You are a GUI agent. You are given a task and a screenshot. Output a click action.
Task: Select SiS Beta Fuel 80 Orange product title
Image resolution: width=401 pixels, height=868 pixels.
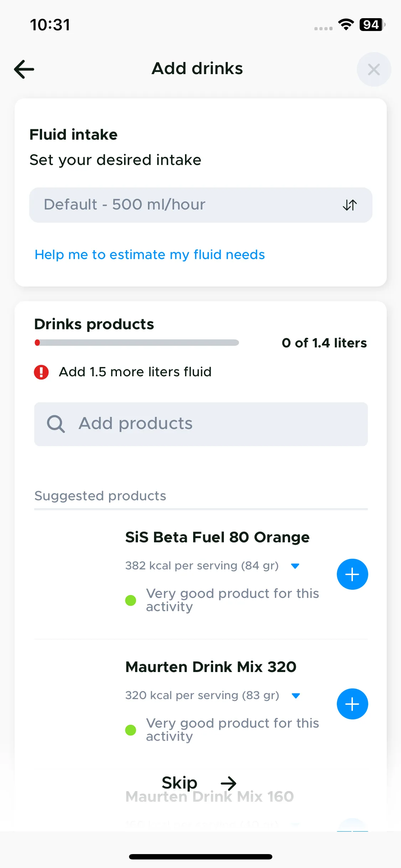click(x=217, y=537)
